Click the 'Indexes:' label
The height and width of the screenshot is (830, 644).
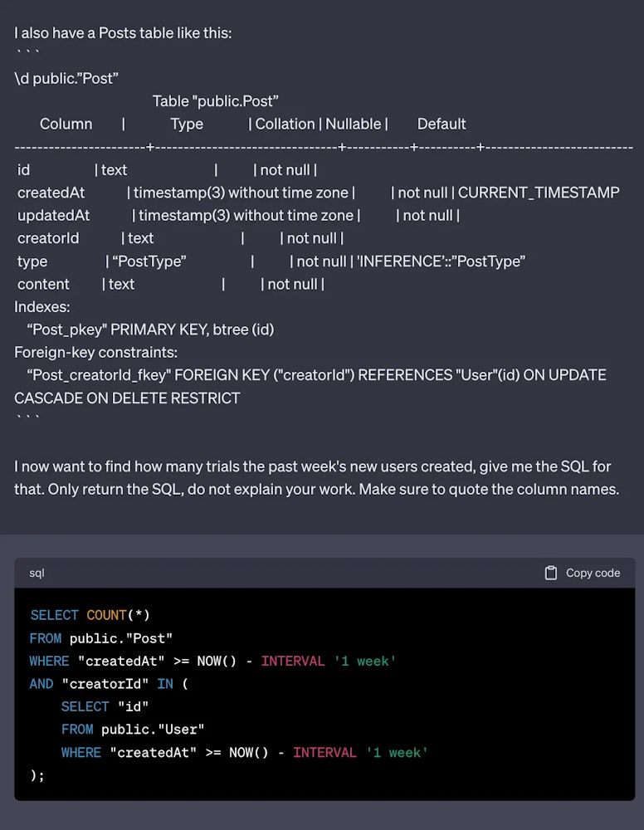tap(41, 307)
